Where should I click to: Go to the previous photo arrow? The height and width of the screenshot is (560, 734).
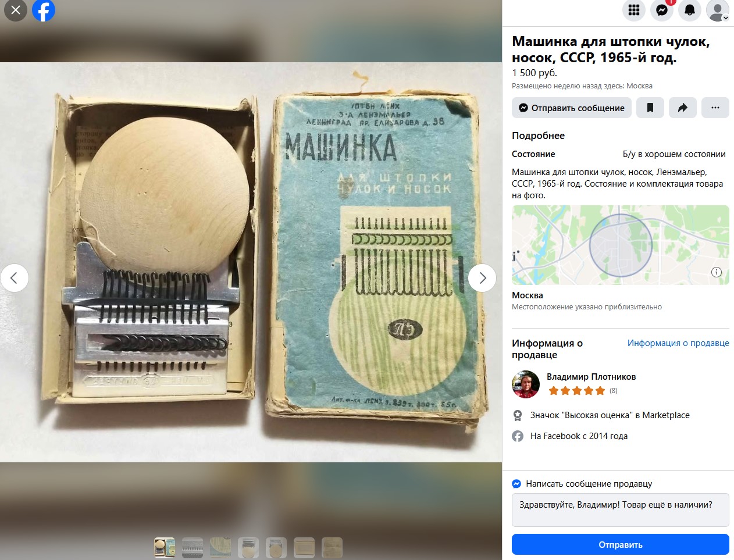[15, 278]
